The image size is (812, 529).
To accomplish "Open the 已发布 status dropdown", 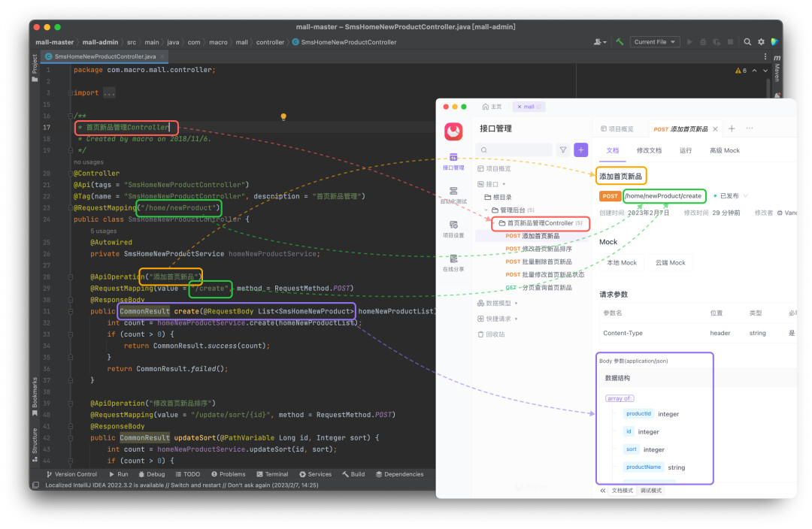I will 731,196.
